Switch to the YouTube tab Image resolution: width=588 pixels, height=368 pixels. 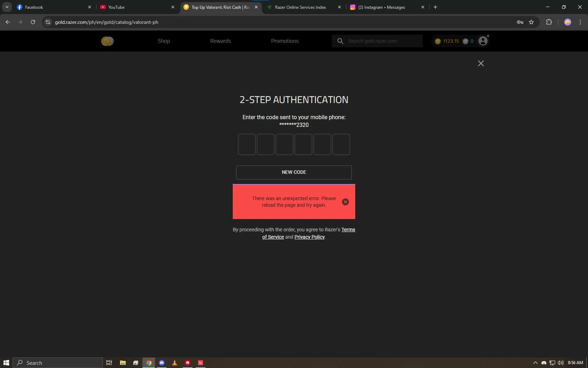click(138, 7)
